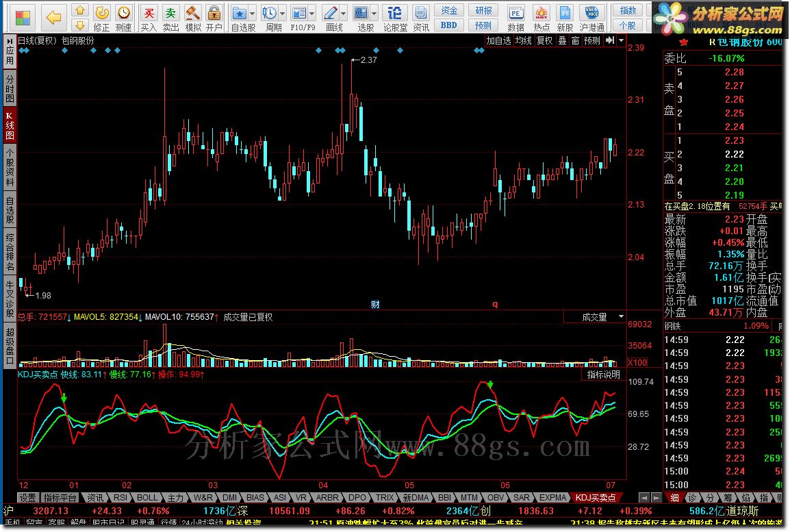This screenshot has width=790, height=532.
Task: Click the 开户 open account lock icon
Action: (x=214, y=18)
